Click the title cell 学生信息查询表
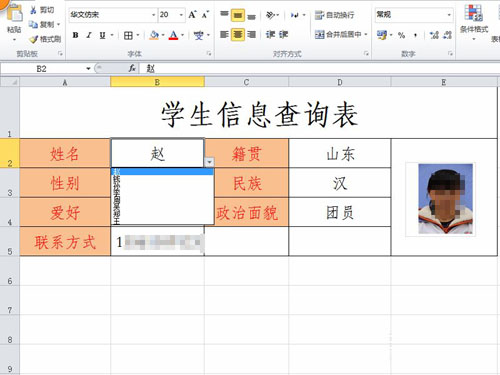 (259, 113)
